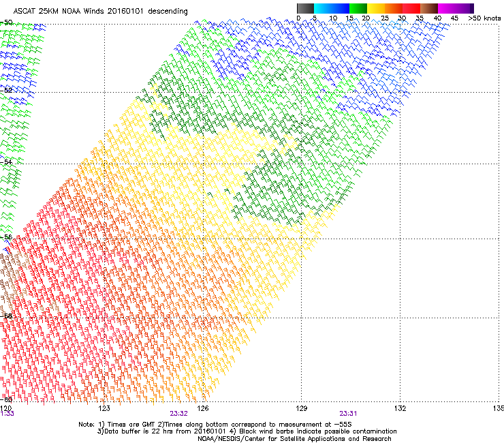Click the orange 25-30 knots legend segment
Image resolution: width=504 pixels, height=443 pixels.
tap(394, 8)
